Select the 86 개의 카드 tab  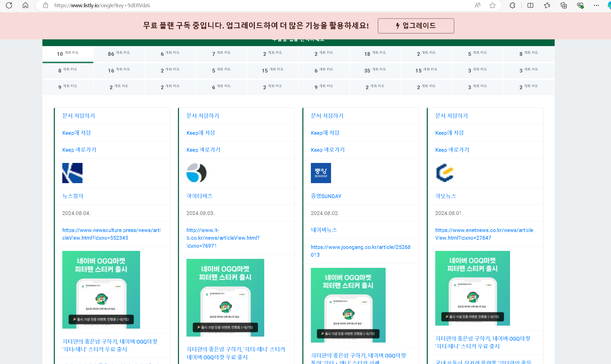(119, 54)
